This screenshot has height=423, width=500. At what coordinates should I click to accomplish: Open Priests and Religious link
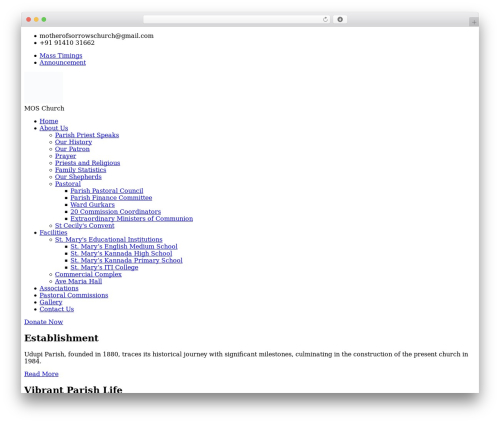tap(87, 163)
